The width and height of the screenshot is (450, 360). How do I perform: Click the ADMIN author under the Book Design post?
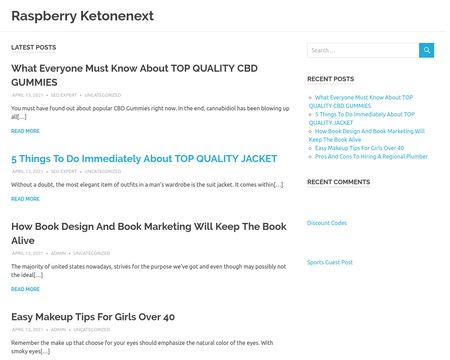[x=58, y=253]
